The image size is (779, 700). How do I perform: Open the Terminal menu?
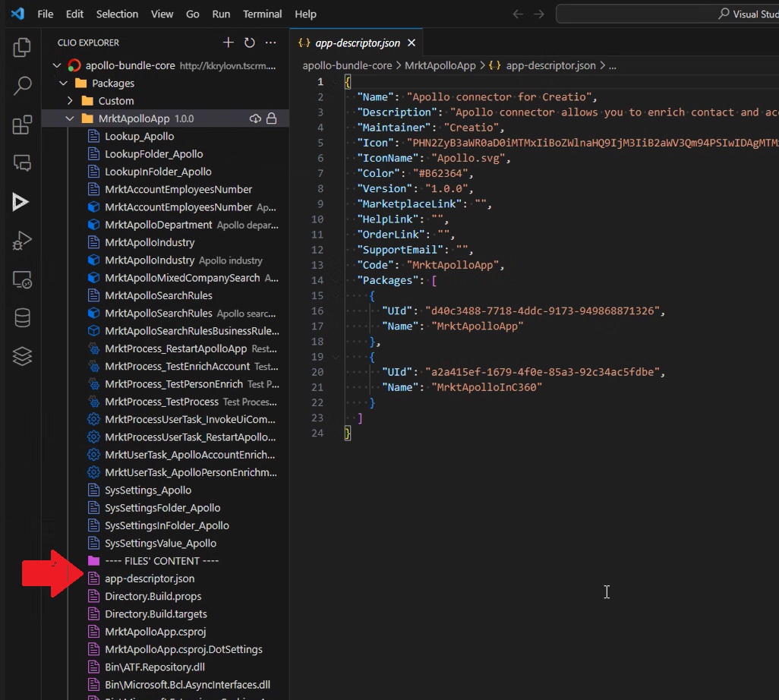(262, 14)
